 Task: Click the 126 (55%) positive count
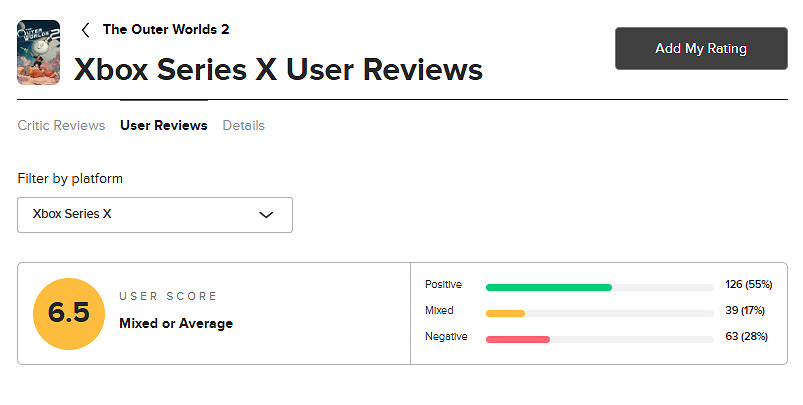[x=746, y=285]
